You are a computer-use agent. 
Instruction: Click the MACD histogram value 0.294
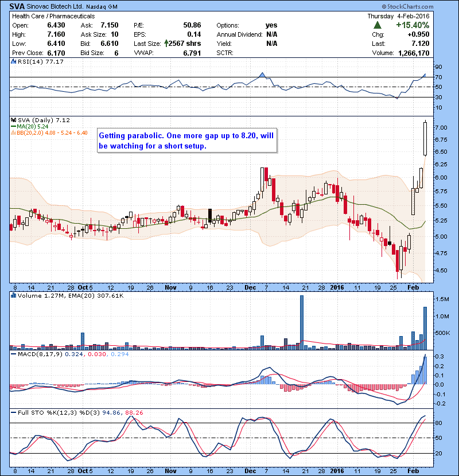(x=120, y=354)
